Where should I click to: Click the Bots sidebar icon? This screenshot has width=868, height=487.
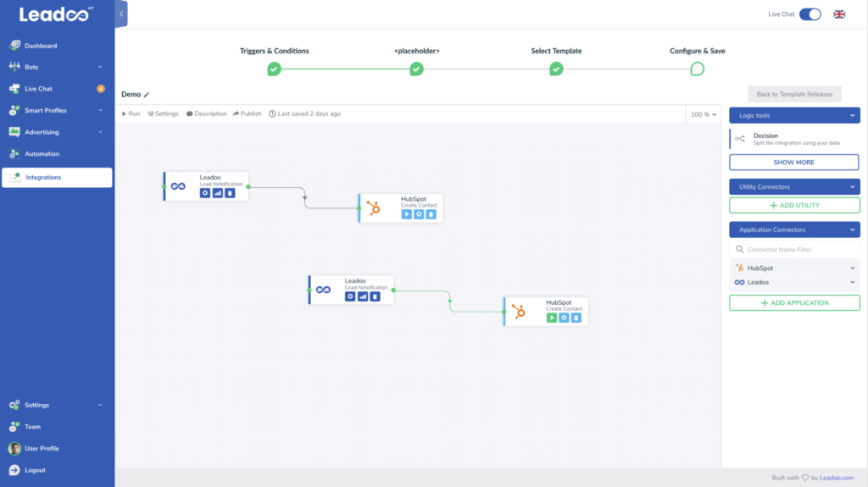[14, 66]
